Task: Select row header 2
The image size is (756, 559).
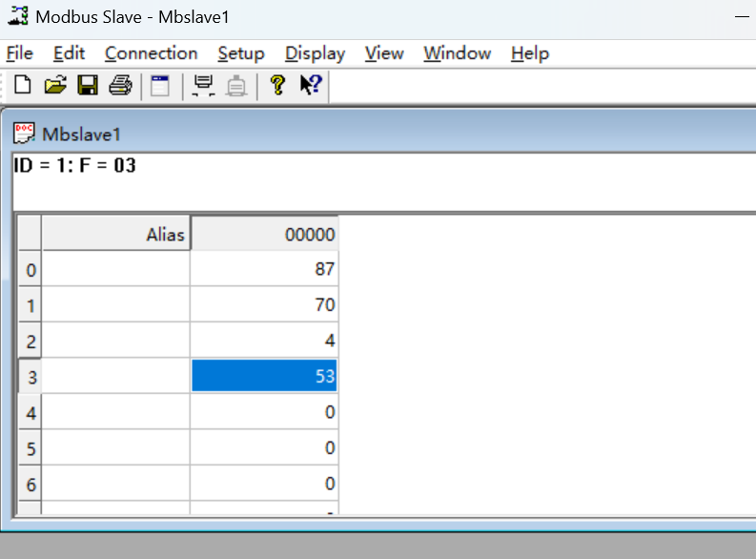Action: (30, 341)
